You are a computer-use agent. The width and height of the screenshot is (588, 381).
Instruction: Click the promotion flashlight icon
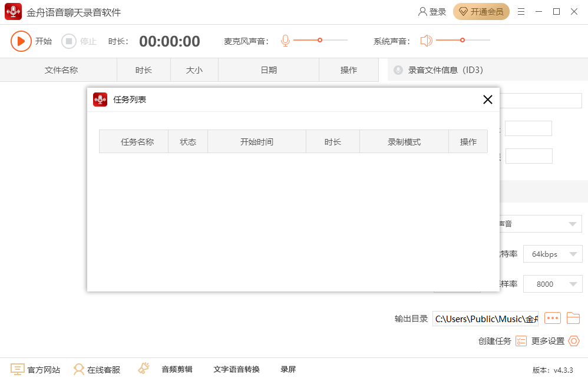click(144, 368)
